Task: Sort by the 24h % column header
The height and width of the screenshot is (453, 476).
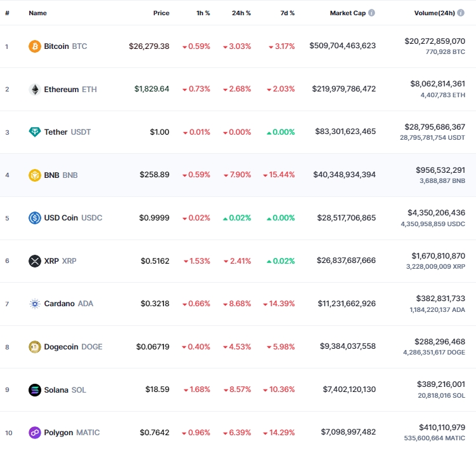Action: point(241,13)
